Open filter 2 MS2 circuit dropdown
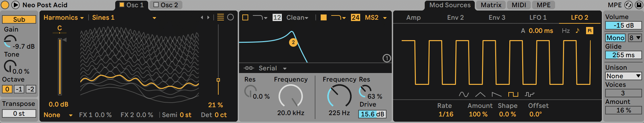 point(376,17)
